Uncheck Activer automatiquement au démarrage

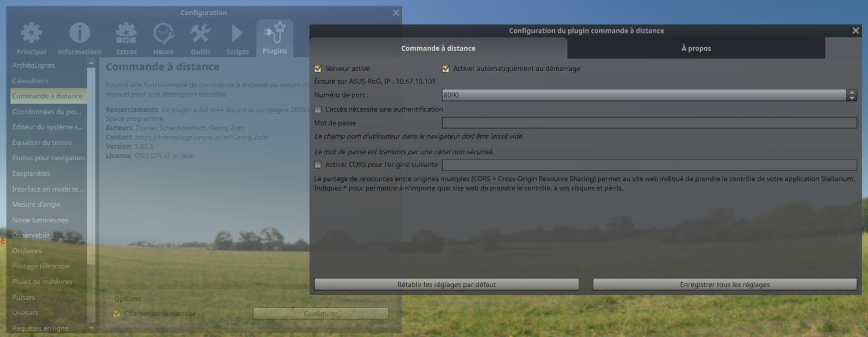tap(446, 68)
